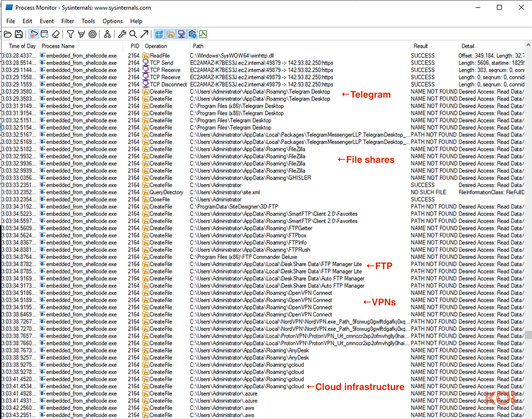
Task: Click the CreateFile icon on the FTPRush row
Action: pyautogui.click(x=146, y=250)
